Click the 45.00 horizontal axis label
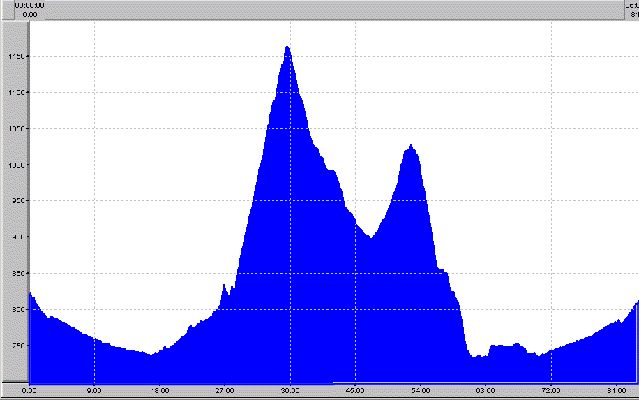 [x=355, y=390]
